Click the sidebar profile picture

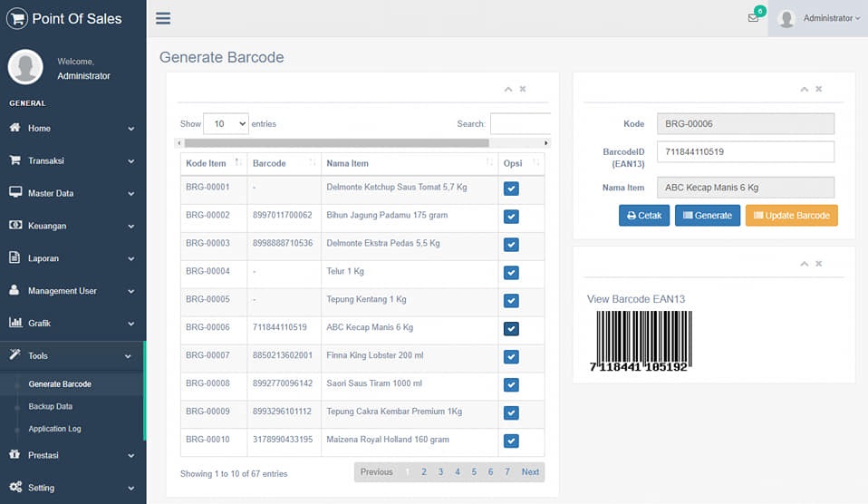click(25, 67)
